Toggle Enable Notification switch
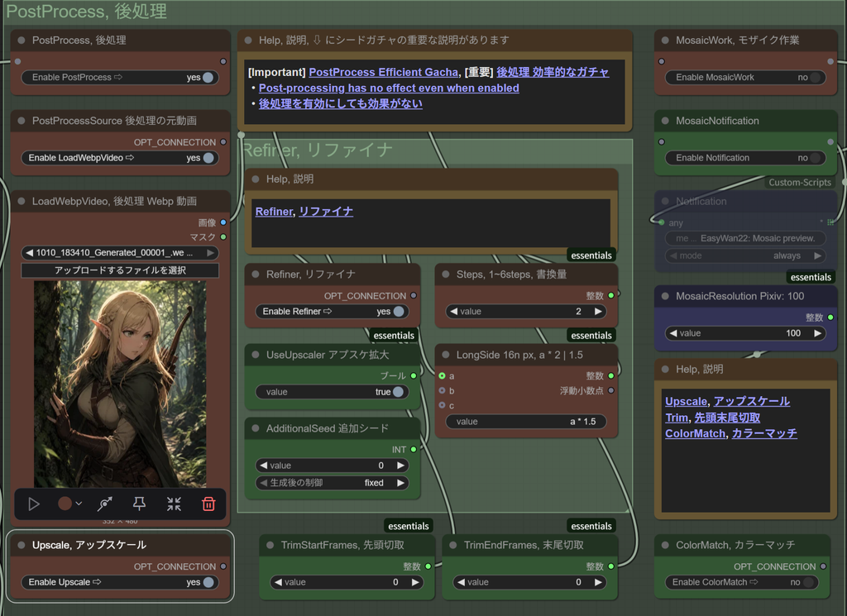This screenshot has height=616, width=847. tap(815, 158)
